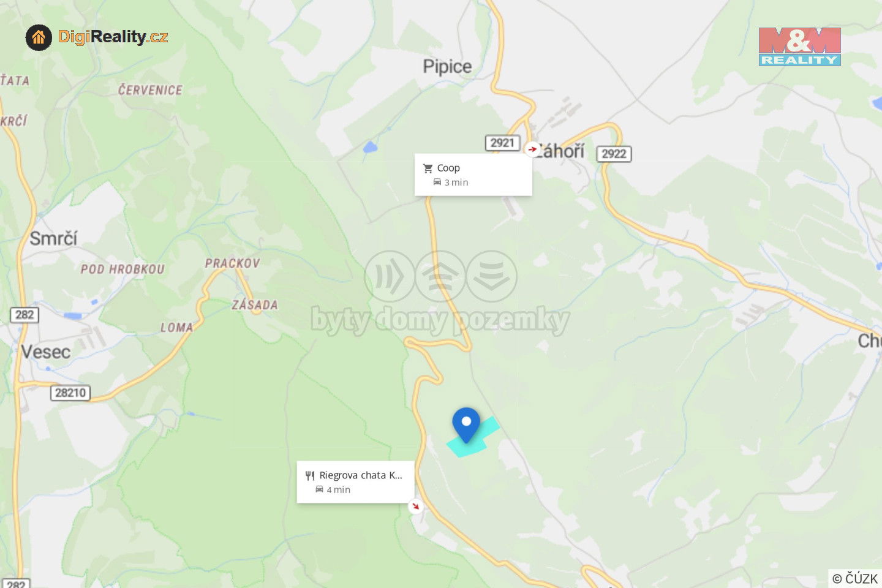Click the DigiReality.cz text link
Image resolution: width=882 pixels, height=588 pixels.
coord(113,37)
